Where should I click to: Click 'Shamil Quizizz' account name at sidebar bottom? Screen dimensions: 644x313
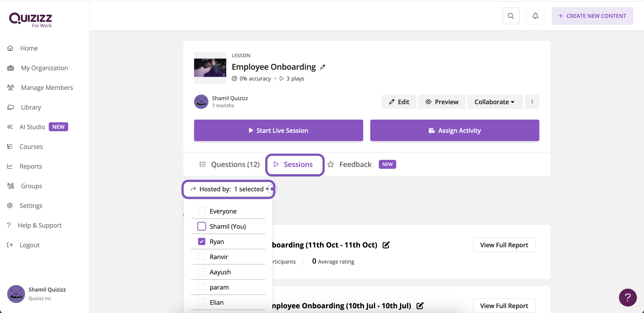coord(47,290)
